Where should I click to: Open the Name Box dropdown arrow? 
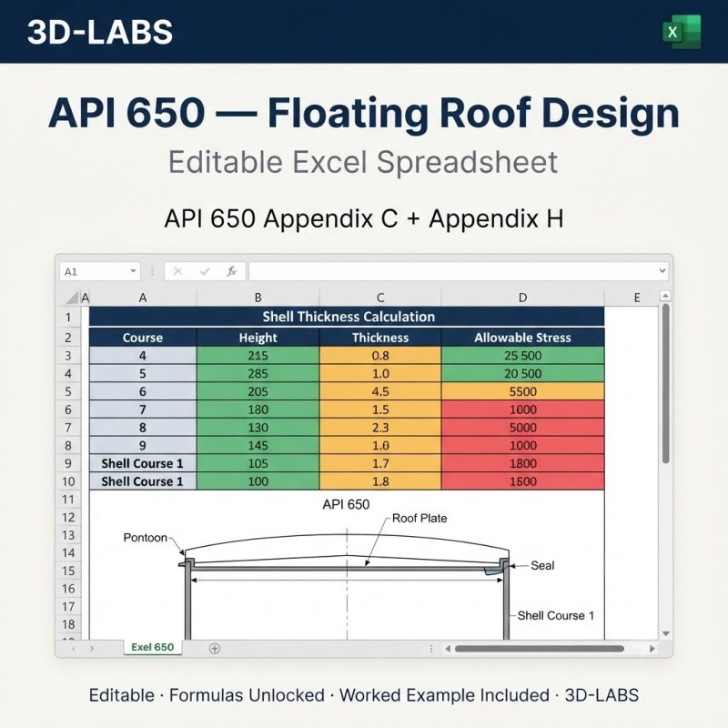pyautogui.click(x=133, y=271)
